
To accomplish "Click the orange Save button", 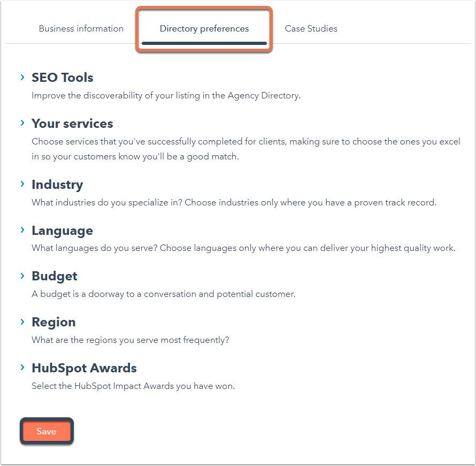I will coord(47,431).
